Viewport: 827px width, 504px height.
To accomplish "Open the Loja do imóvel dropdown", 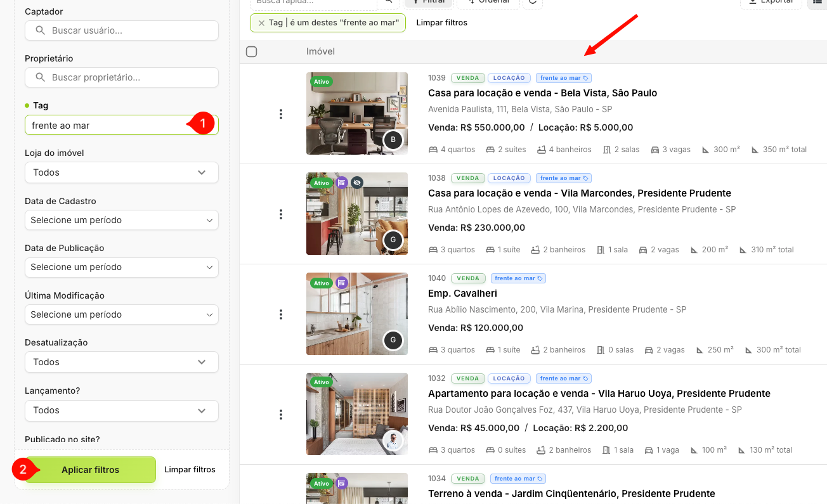I will (122, 172).
